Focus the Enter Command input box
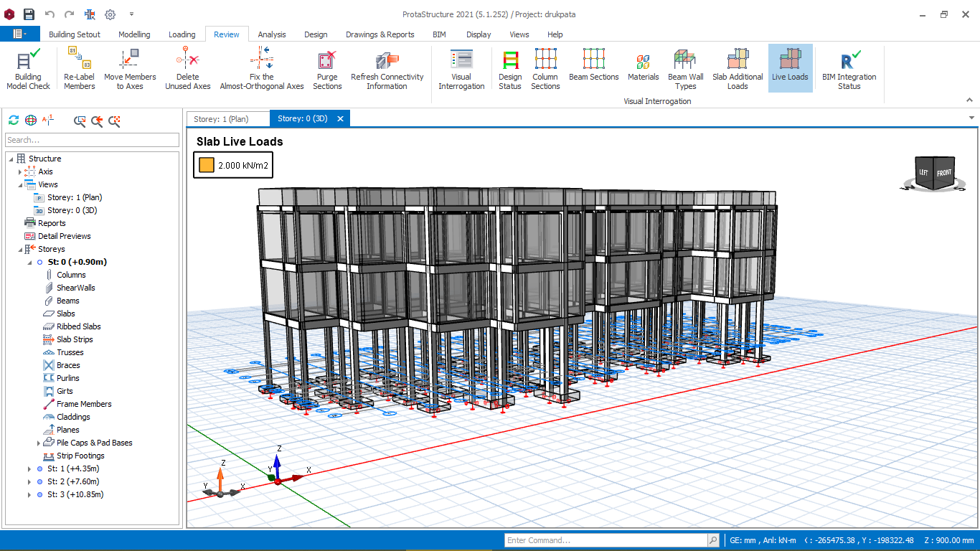This screenshot has width=980, height=551. coord(606,540)
